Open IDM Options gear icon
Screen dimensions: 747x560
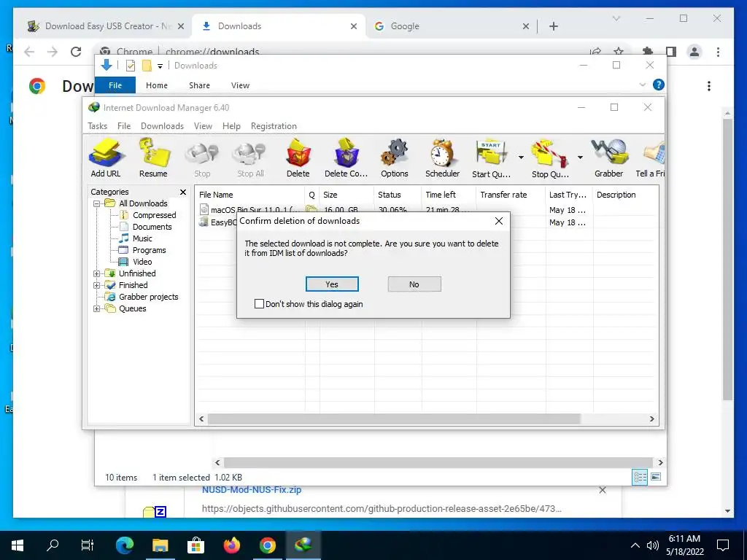[x=395, y=158]
